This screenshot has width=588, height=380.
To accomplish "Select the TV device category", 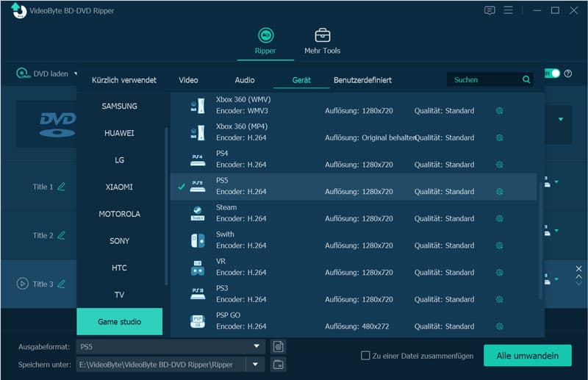I will (x=120, y=295).
